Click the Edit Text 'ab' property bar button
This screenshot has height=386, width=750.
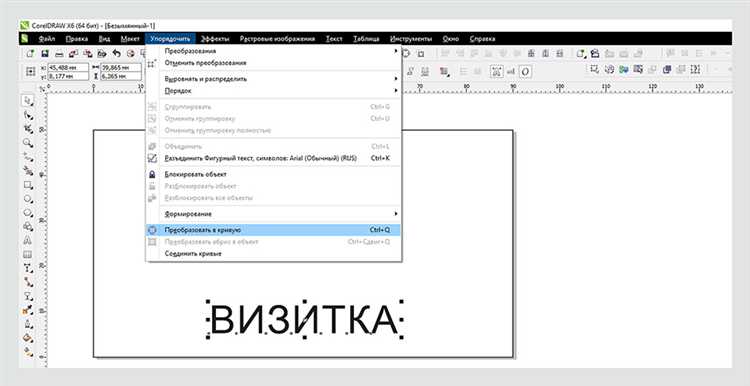point(511,71)
